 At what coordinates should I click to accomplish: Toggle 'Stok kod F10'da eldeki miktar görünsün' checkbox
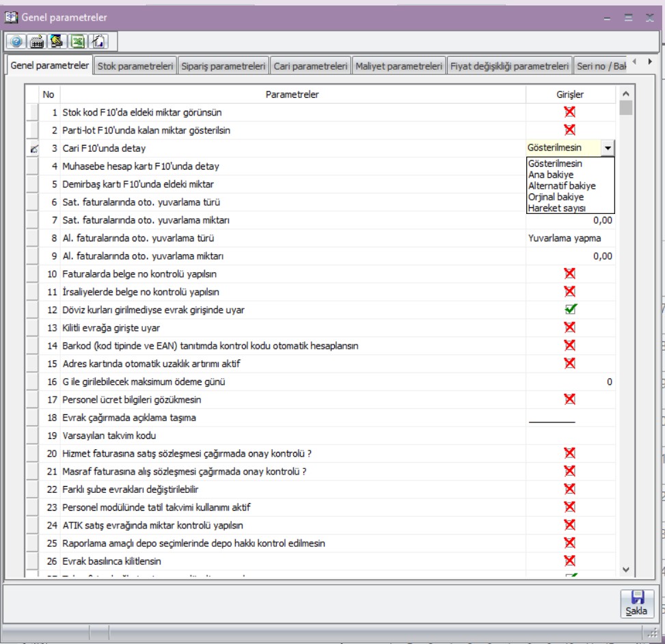pos(569,112)
